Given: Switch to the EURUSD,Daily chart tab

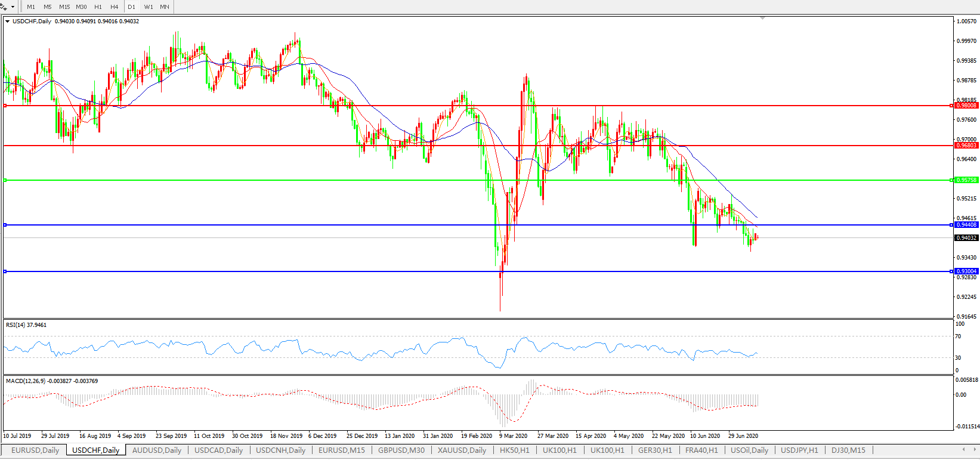Looking at the screenshot, I should 35,450.
